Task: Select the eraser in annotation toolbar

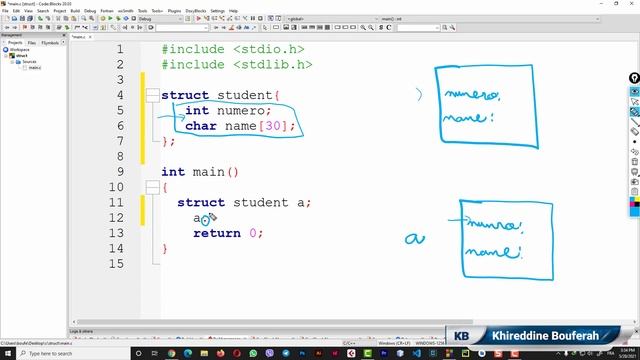Action: 634,131
